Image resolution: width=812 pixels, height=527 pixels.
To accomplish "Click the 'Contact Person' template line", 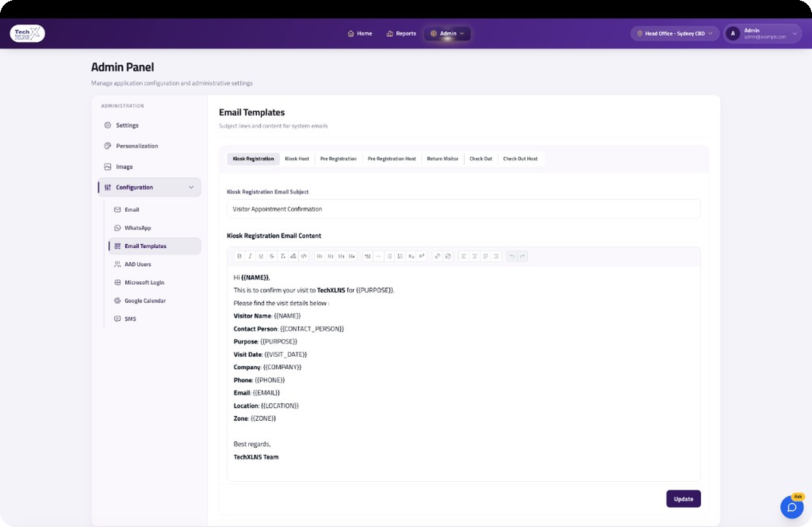I will 289,329.
